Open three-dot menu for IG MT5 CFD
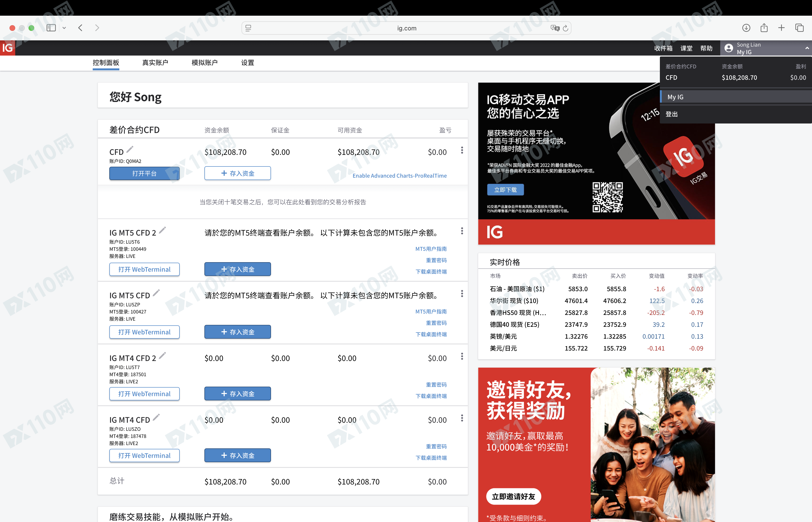The height and width of the screenshot is (522, 812). [x=462, y=294]
